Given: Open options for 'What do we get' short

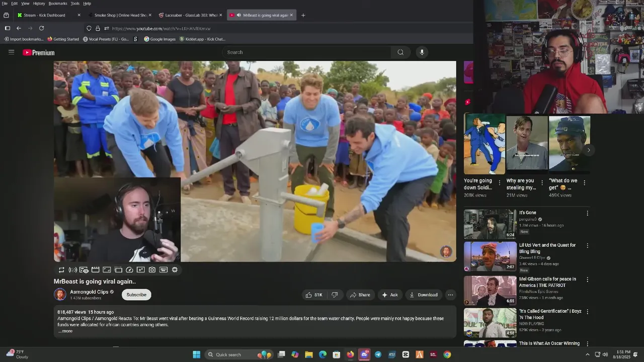Looking at the screenshot, I should tap(584, 183).
